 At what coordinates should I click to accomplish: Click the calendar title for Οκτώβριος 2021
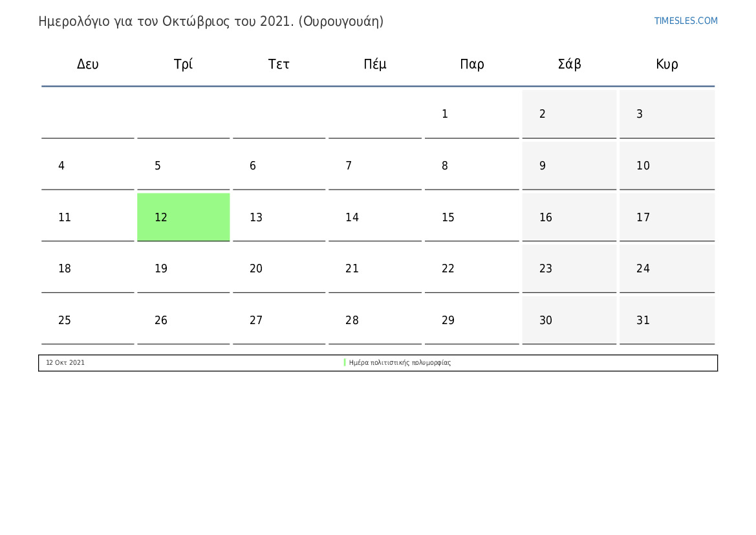tap(211, 21)
